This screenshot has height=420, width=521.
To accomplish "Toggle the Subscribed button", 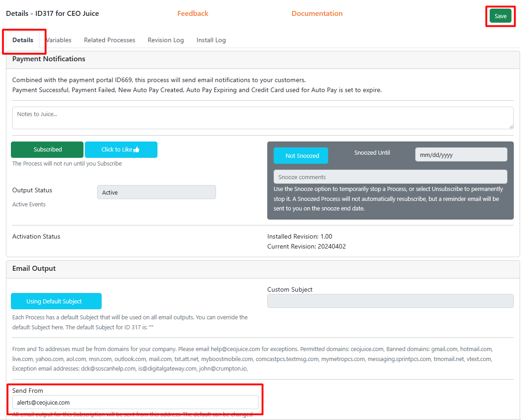I will click(x=47, y=150).
